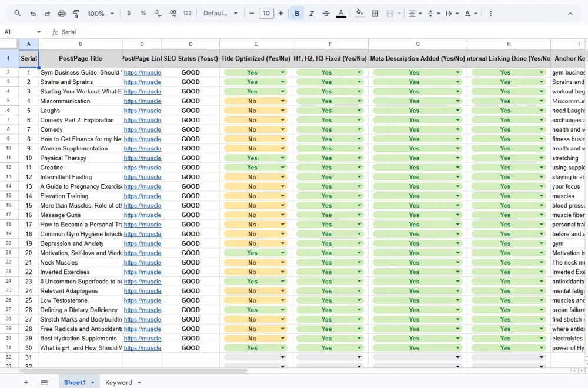The height and width of the screenshot is (388, 588).
Task: Open the font family dropdown
Action: [x=220, y=13]
